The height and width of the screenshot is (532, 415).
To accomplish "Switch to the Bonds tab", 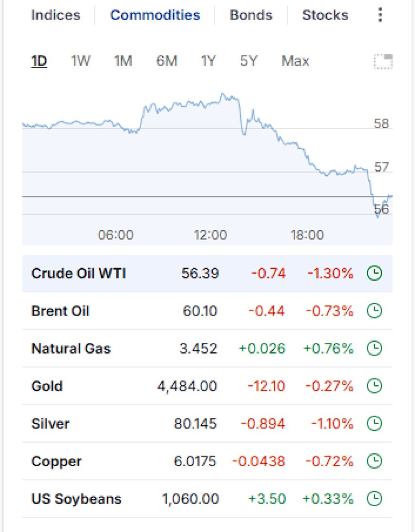I will (x=251, y=15).
